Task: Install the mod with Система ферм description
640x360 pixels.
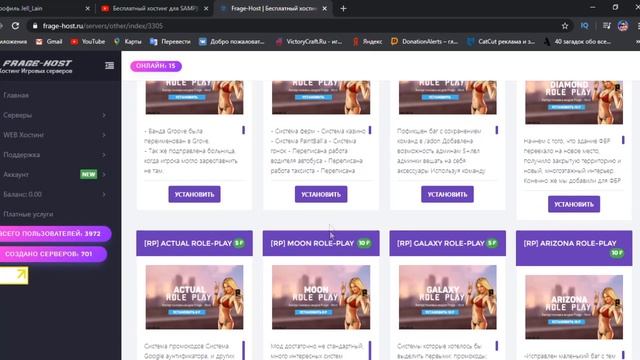Action: (x=321, y=194)
